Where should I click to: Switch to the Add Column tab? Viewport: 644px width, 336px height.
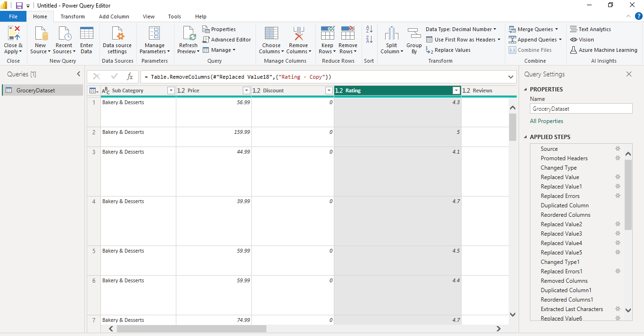coord(114,16)
